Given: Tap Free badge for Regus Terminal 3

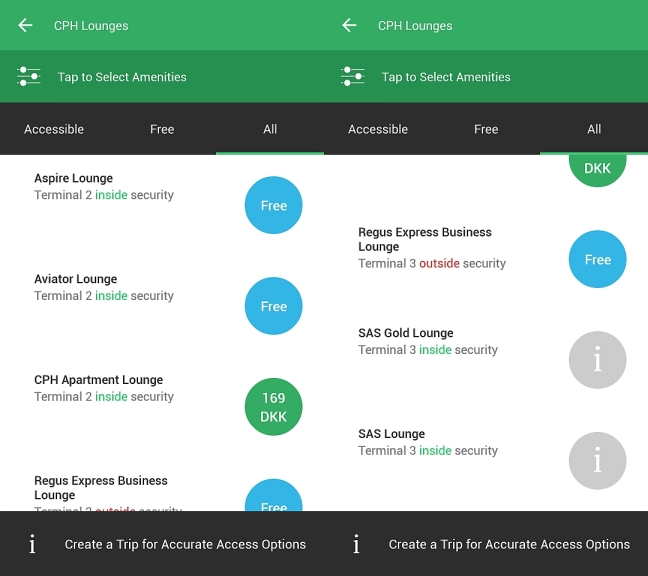Looking at the screenshot, I should (597, 259).
